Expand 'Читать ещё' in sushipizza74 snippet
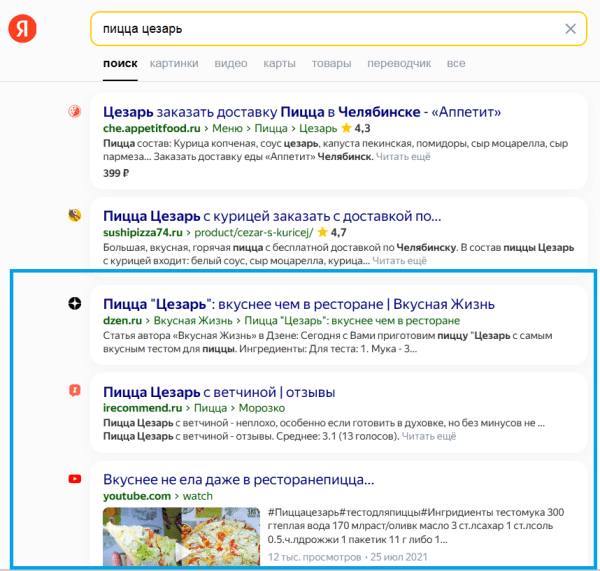This screenshot has height=571, width=600. [x=399, y=261]
